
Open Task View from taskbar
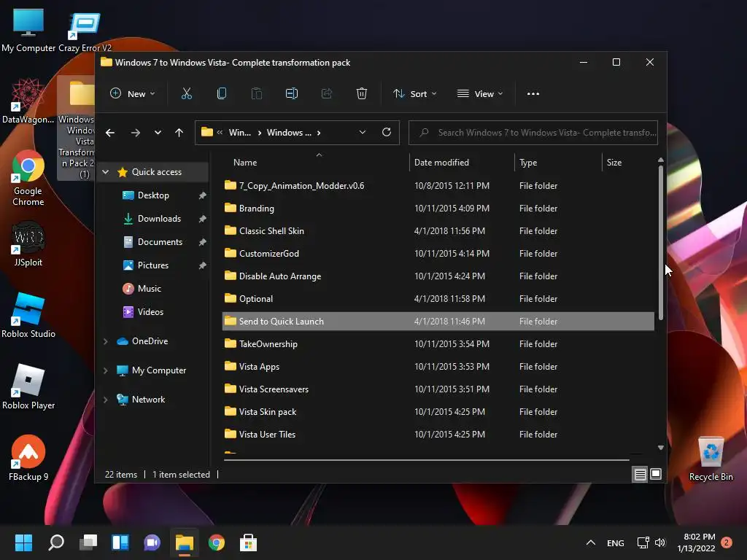pyautogui.click(x=88, y=542)
